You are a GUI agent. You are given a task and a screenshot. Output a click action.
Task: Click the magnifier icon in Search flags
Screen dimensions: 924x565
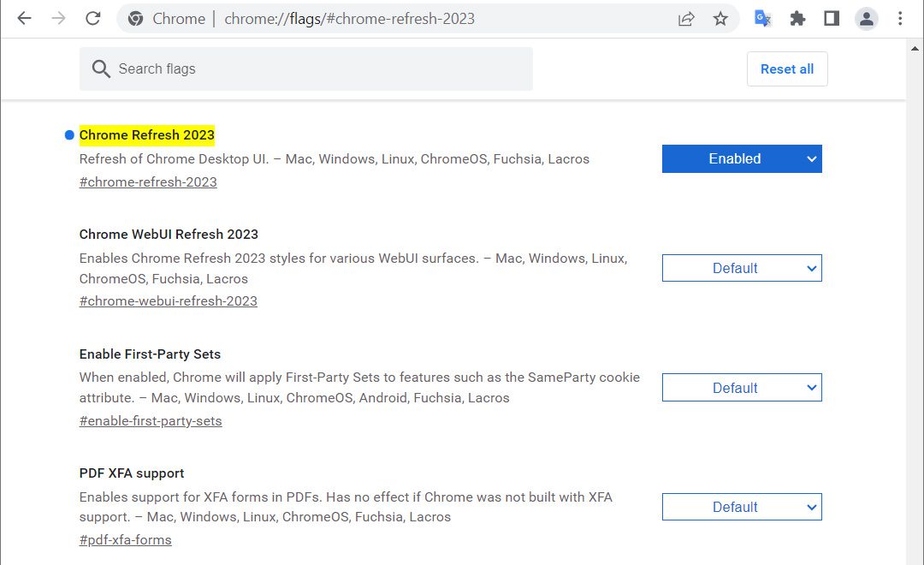point(101,69)
